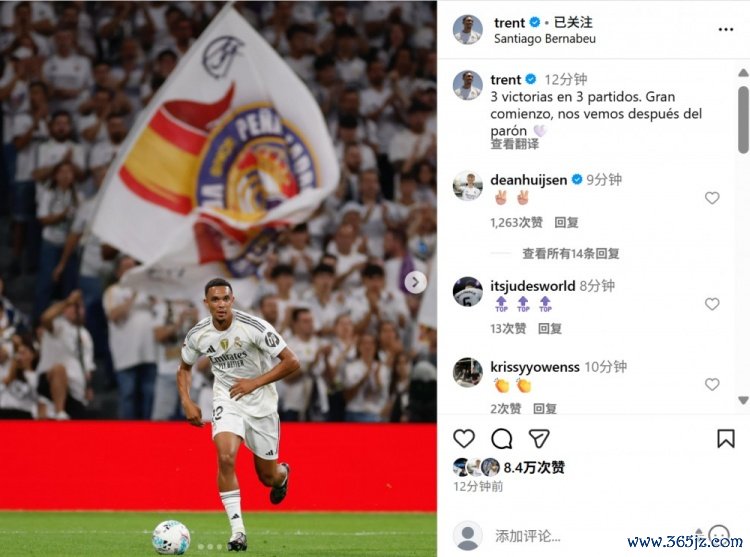750x557 pixels.
Task: Like itsjudesworld's comment
Action: pyautogui.click(x=712, y=304)
